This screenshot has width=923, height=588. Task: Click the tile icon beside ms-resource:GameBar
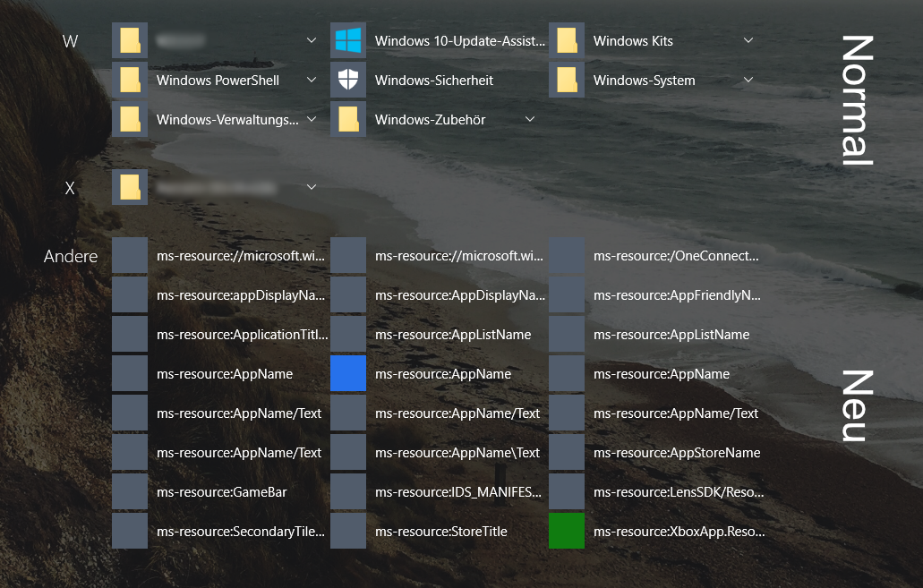(130, 490)
